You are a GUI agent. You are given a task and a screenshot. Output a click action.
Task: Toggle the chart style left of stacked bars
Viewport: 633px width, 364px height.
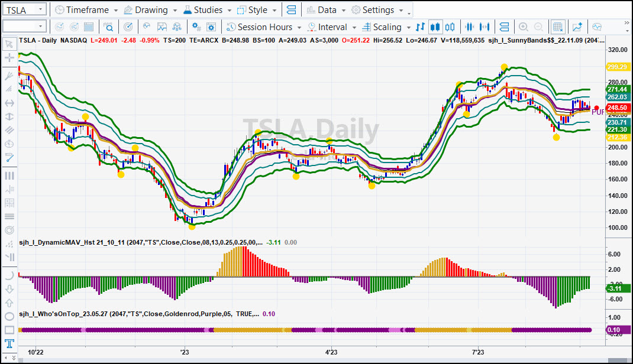coord(485,27)
